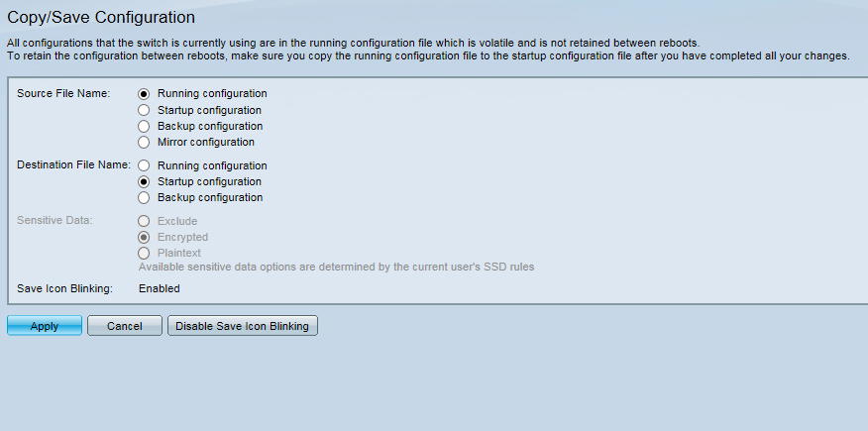Click the SSD rules note text

click(x=337, y=267)
